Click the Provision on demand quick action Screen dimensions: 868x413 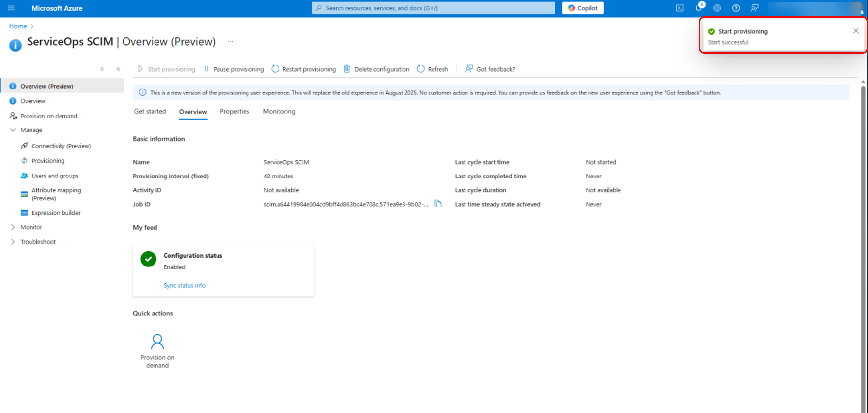(157, 351)
